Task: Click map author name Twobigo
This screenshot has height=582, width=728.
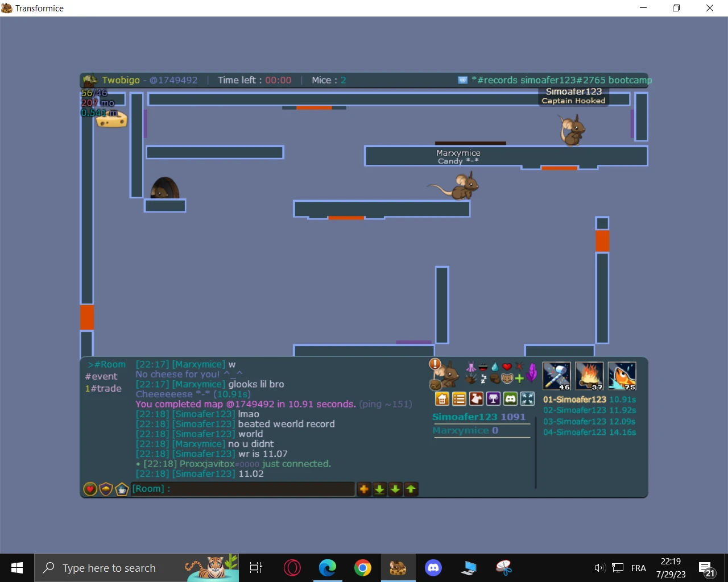Action: pyautogui.click(x=121, y=80)
